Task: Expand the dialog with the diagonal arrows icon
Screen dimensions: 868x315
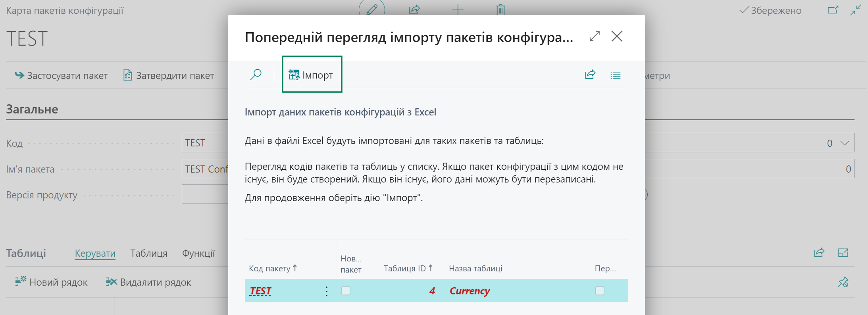Action: tap(595, 36)
